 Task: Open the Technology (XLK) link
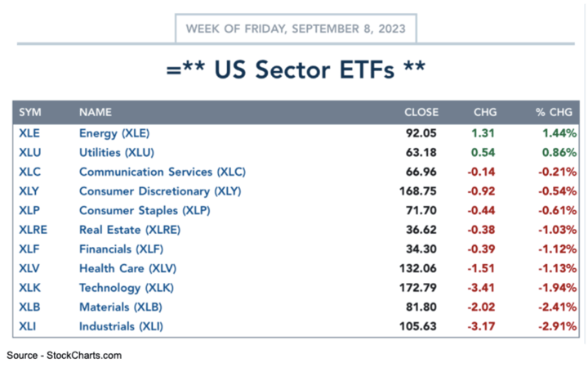(127, 288)
